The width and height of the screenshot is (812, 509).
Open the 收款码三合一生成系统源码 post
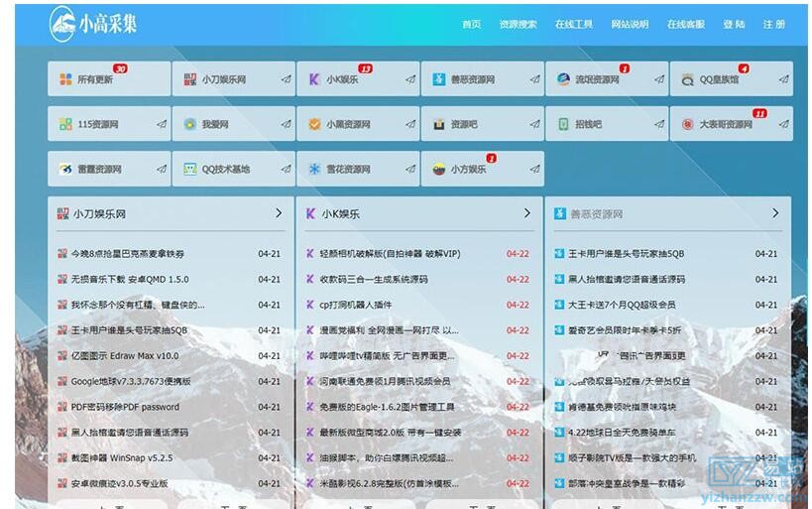pyautogui.click(x=374, y=279)
